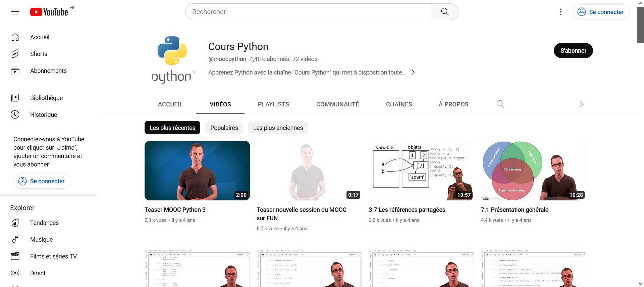Click the 7.1 Présentation générale title
This screenshot has width=644, height=287.
click(x=515, y=209)
